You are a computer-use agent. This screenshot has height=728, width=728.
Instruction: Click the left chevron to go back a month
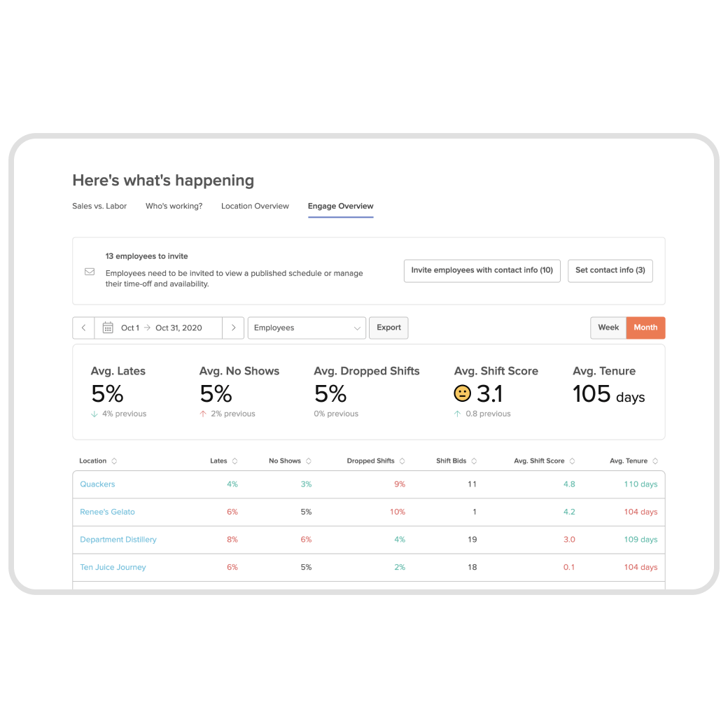83,328
